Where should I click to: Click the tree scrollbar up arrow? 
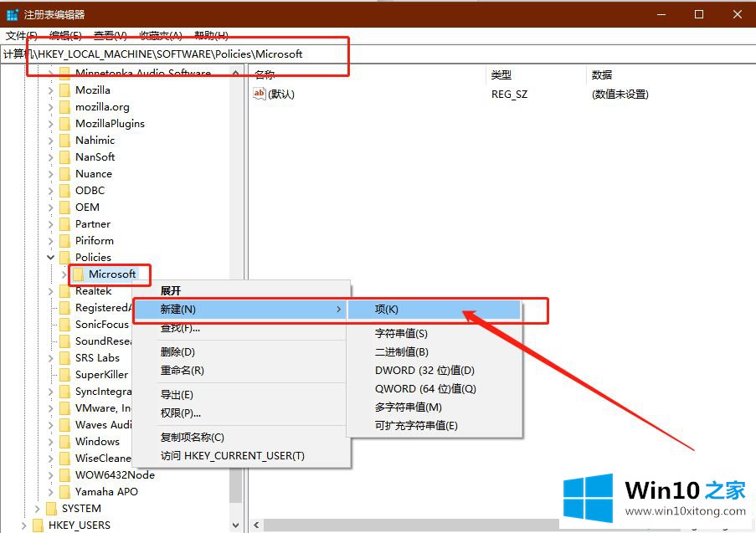click(x=236, y=74)
